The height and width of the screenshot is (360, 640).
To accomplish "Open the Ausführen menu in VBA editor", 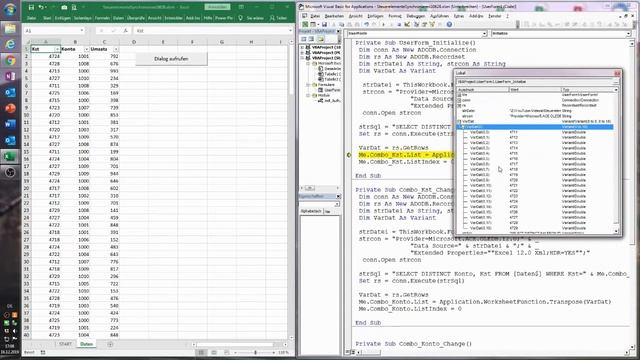I will pos(440,16).
